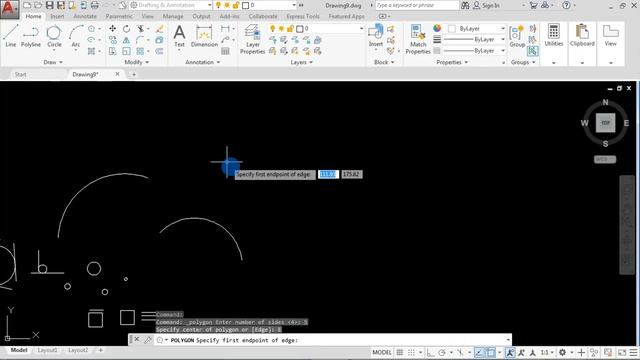The image size is (640, 360).
Task: Click the search binoculars icon
Action: click(x=465, y=5)
